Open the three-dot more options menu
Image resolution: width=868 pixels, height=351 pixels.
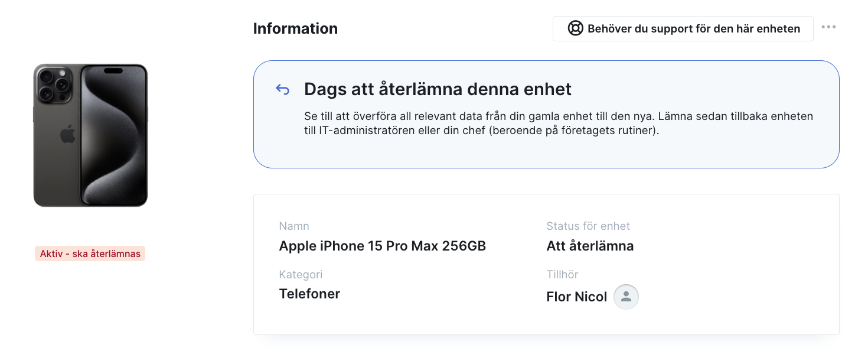tap(828, 27)
